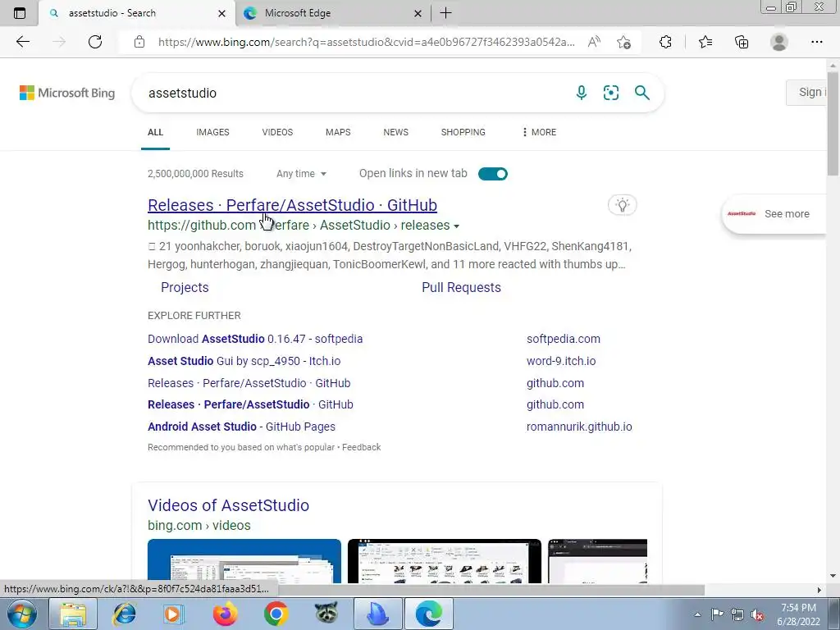The height and width of the screenshot is (630, 840).
Task: Toggle Open links in new tab switch
Action: (492, 174)
